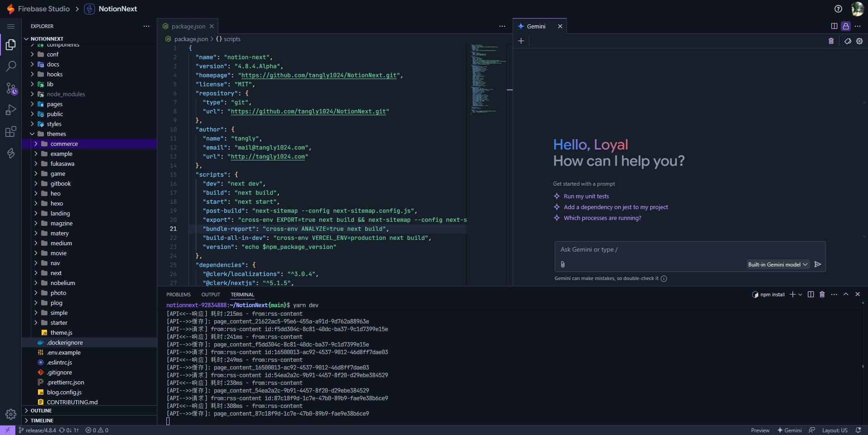Image resolution: width=868 pixels, height=435 pixels.
Task: Open Explorer views and more actions menu
Action: pos(146,26)
